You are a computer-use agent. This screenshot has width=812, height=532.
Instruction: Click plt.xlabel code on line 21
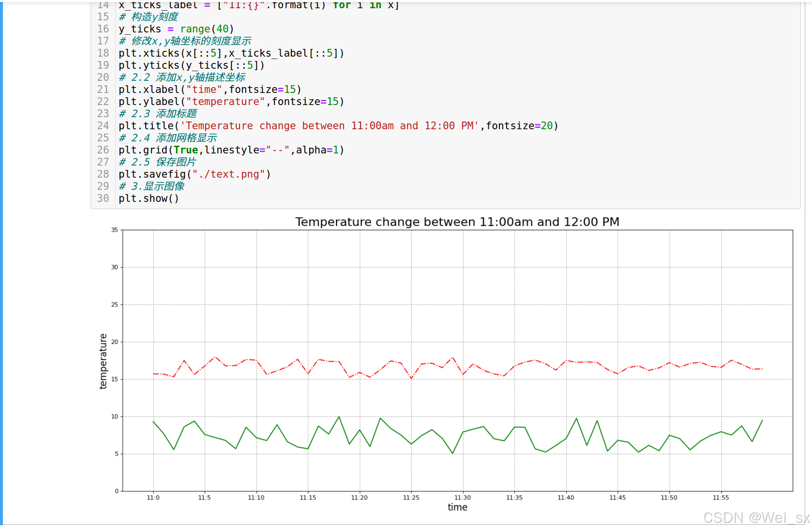coord(210,90)
